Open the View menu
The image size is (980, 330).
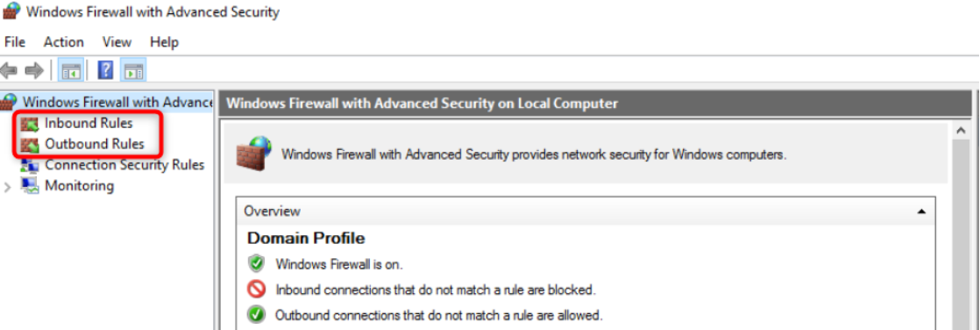(117, 42)
